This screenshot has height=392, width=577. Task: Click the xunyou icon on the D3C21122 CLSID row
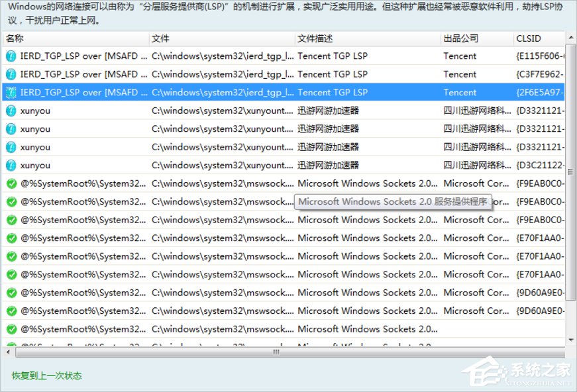13,165
